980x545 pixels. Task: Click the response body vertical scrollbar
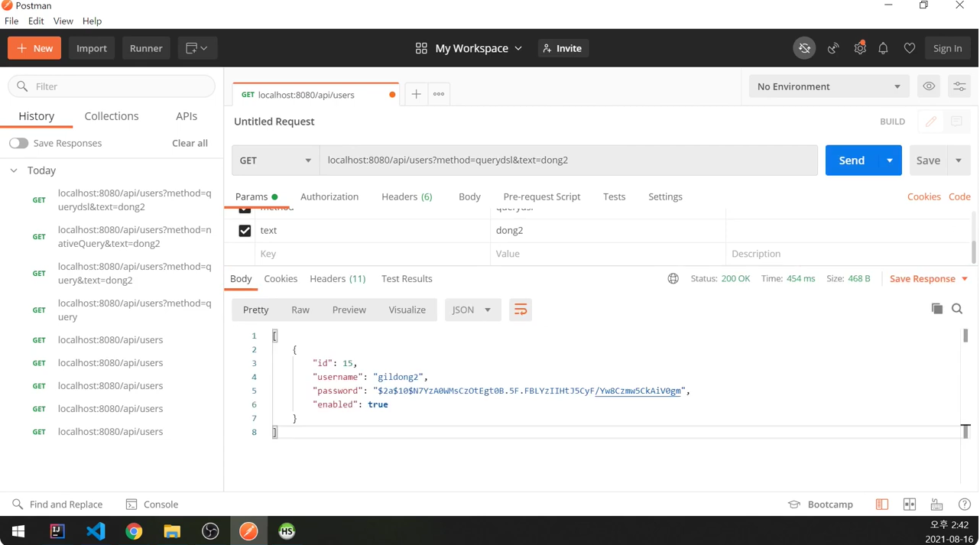tap(965, 336)
